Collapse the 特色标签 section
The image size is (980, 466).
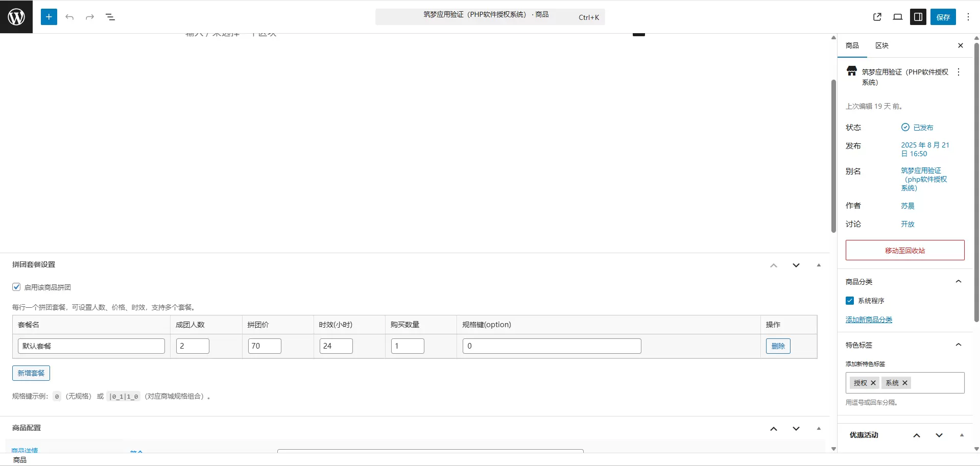[x=959, y=345]
